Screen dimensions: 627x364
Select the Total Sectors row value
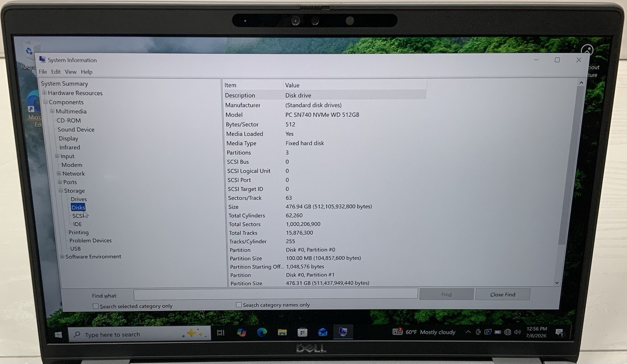tap(303, 224)
